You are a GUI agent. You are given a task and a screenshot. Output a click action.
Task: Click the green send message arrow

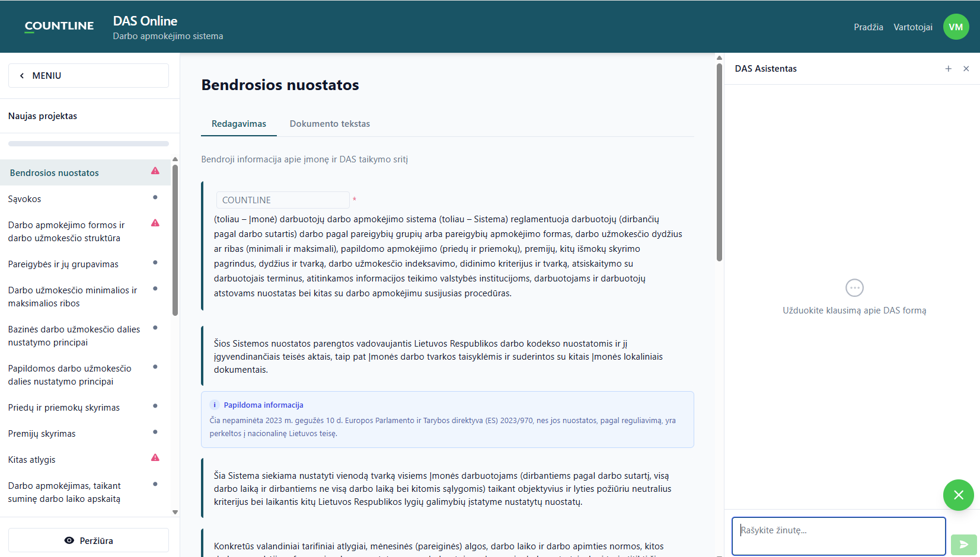[x=963, y=545]
